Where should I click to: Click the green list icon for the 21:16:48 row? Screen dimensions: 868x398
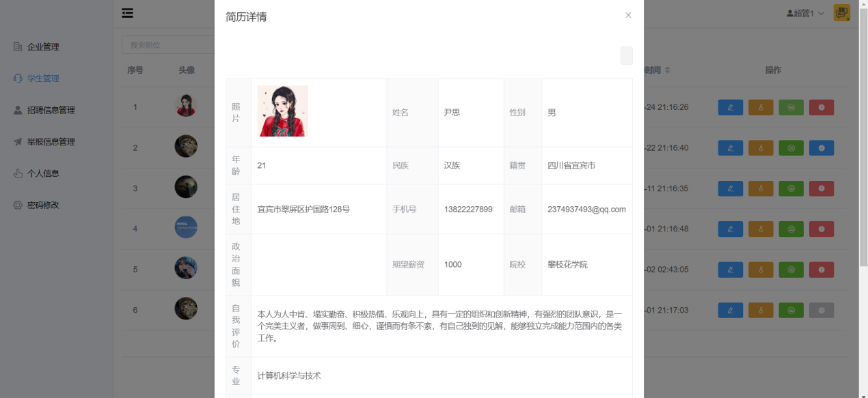791,229
